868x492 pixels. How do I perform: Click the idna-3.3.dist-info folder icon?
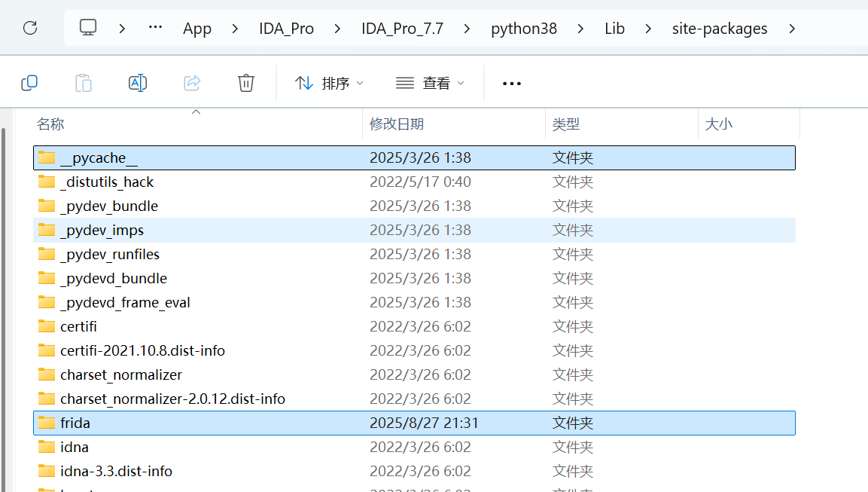tap(47, 471)
